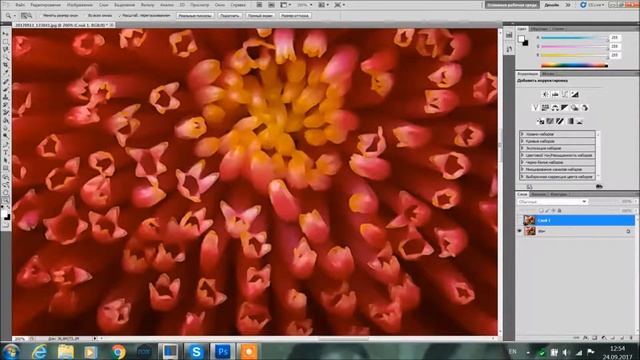Open the 'Редактирование' menu
The height and width of the screenshot is (360, 640).
[45, 5]
